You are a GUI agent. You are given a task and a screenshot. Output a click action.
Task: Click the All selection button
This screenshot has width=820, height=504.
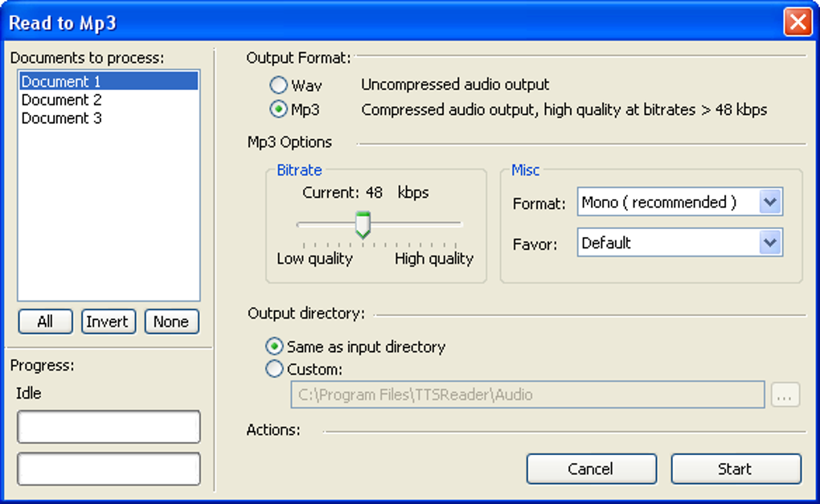[46, 322]
